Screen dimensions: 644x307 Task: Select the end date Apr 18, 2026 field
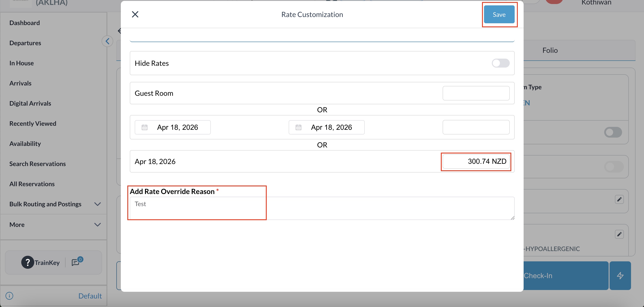(326, 127)
